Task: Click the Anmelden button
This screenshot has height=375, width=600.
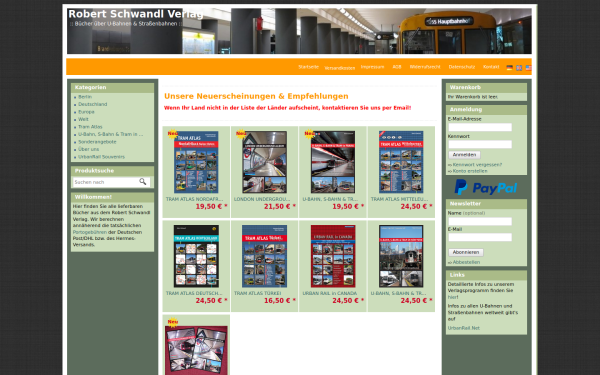Action: (464, 155)
